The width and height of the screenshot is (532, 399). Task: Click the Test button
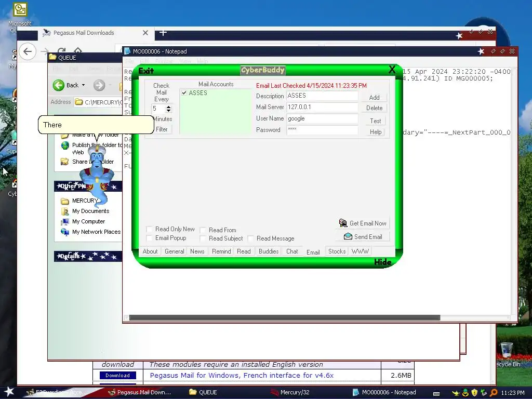coord(375,121)
